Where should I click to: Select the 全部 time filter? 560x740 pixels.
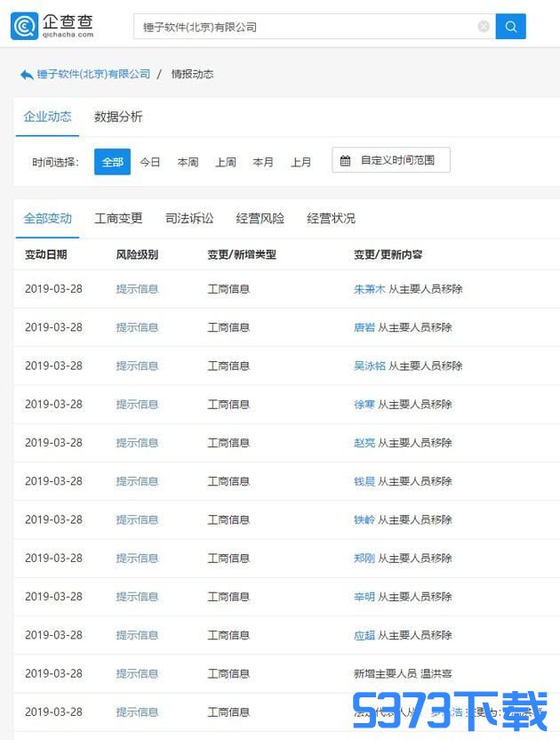112,162
